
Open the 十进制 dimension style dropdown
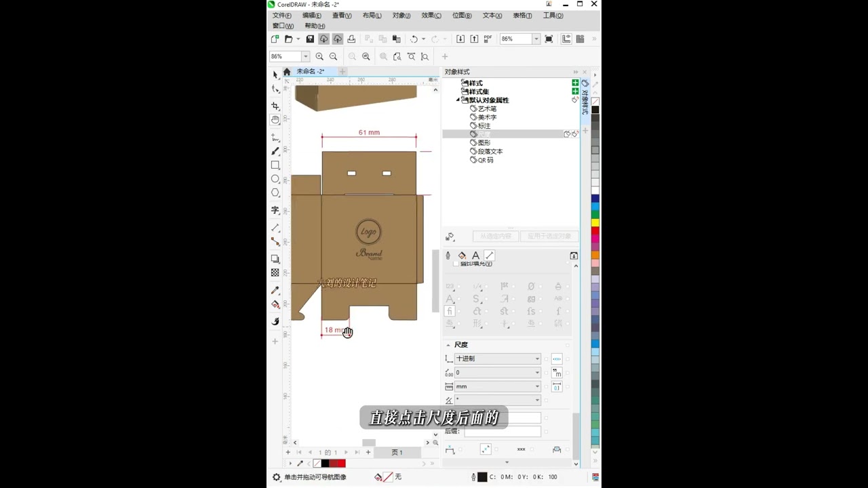(498, 359)
